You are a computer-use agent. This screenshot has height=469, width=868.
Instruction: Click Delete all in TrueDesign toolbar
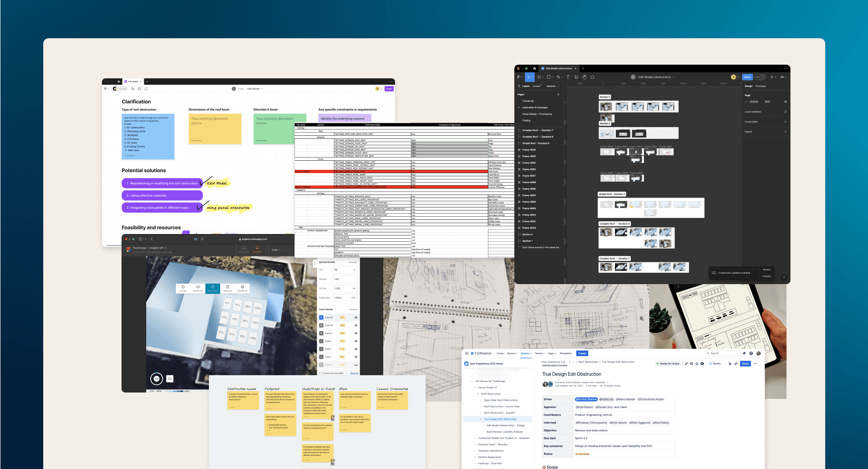point(228,288)
